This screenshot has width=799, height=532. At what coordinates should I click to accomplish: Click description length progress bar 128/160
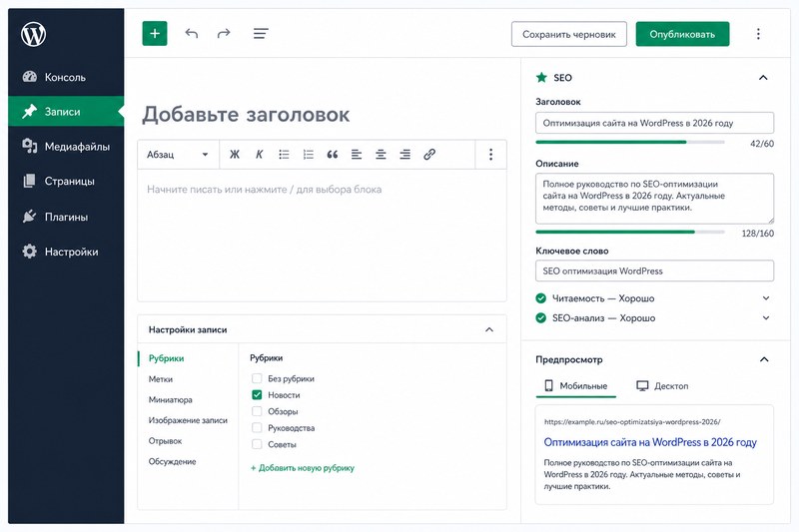(x=630, y=232)
